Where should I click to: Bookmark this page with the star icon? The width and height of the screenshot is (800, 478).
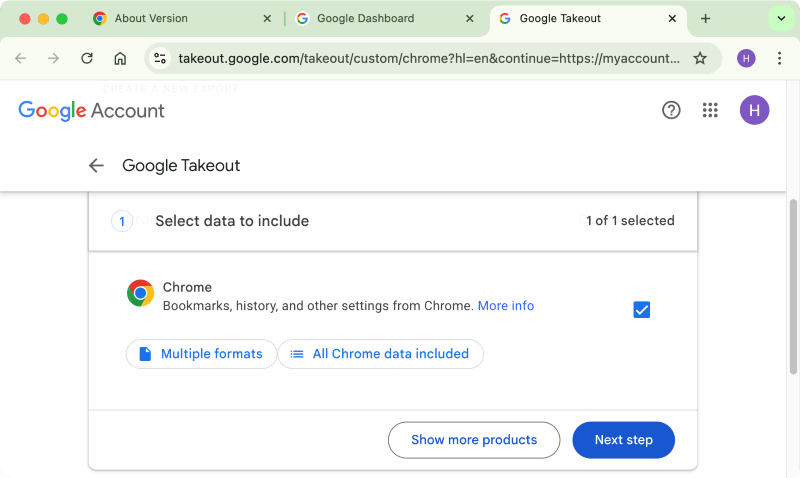click(700, 58)
